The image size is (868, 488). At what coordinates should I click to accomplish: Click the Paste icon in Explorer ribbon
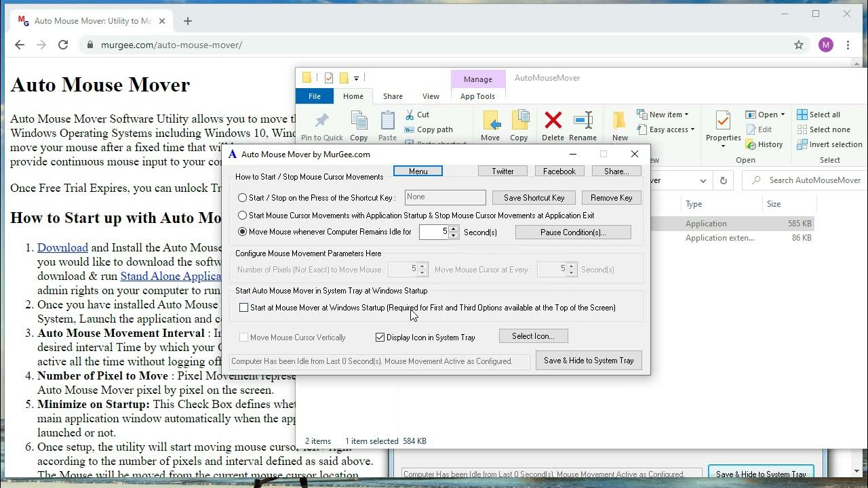coord(387,121)
